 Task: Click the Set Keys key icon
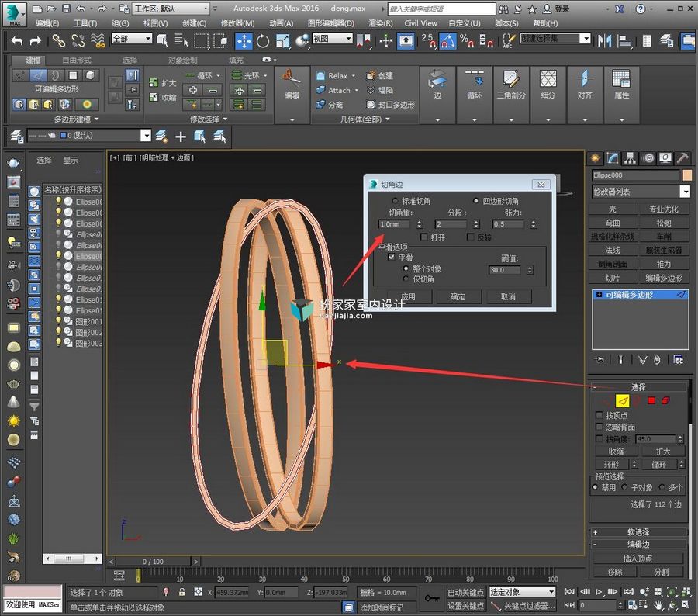(x=431, y=598)
